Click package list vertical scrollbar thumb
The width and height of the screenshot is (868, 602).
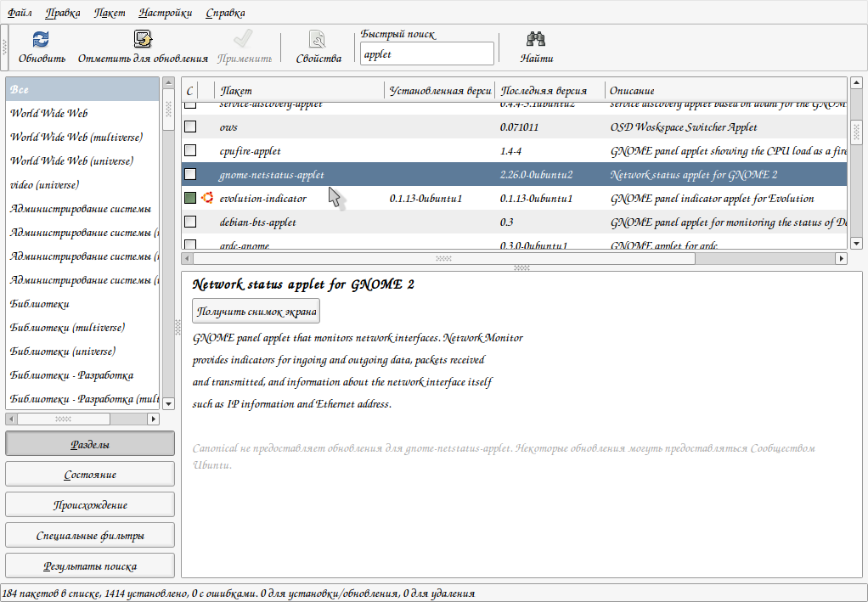[x=856, y=131]
